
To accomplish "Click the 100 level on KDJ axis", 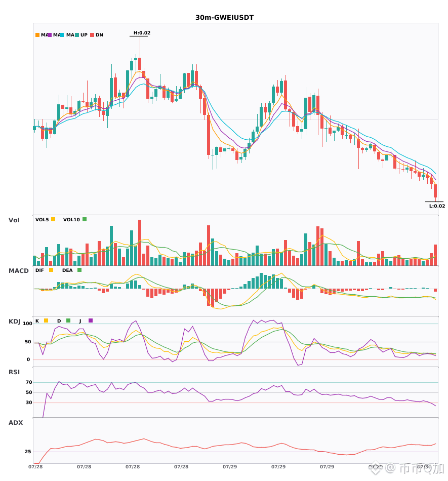I will pyautogui.click(x=28, y=324).
